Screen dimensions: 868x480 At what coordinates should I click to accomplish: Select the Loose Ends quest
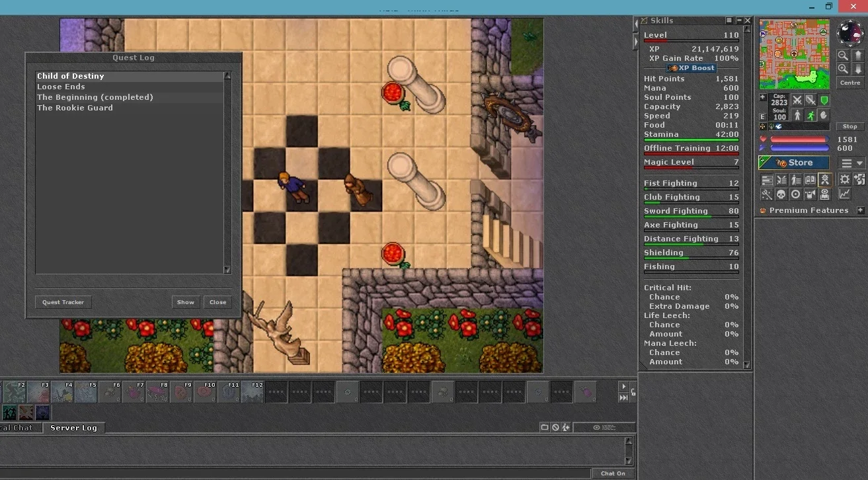[130, 87]
